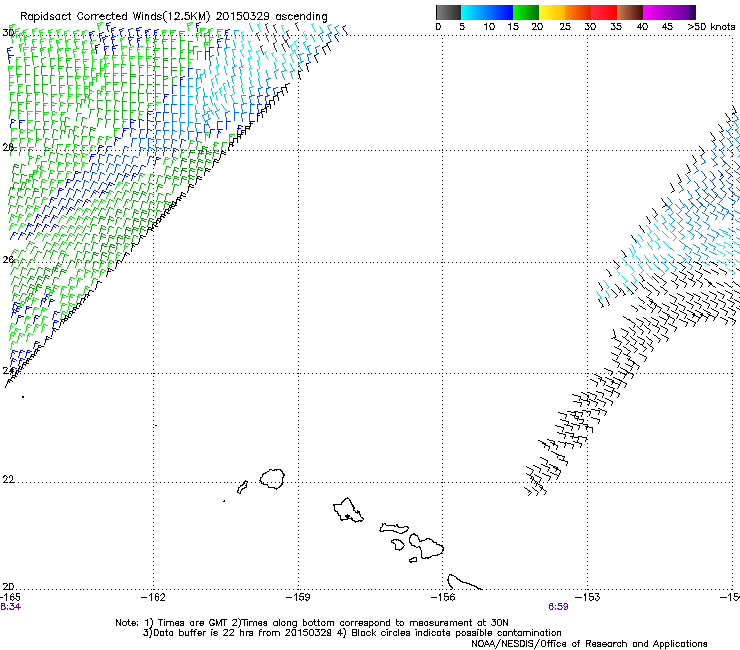
Task: Click the '-162' longitude axis label
Action: pos(153,597)
